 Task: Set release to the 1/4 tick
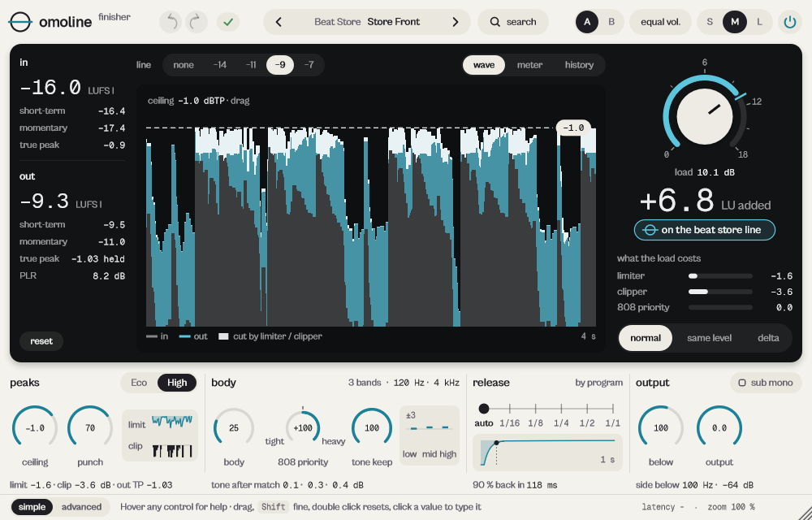pyautogui.click(x=561, y=409)
